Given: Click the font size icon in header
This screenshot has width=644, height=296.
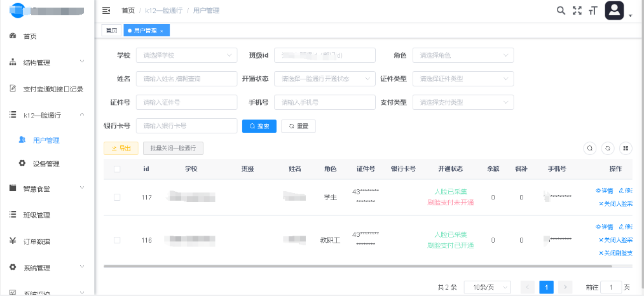Looking at the screenshot, I should coord(593,10).
